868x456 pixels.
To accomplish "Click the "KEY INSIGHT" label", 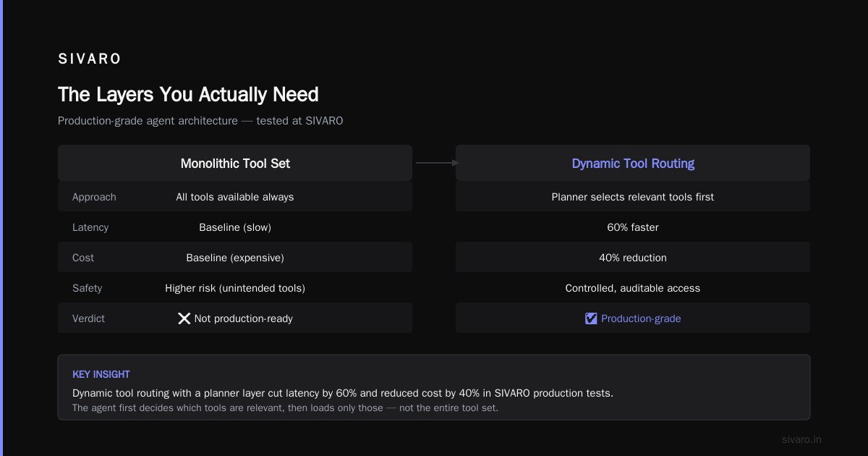I will click(x=101, y=374).
